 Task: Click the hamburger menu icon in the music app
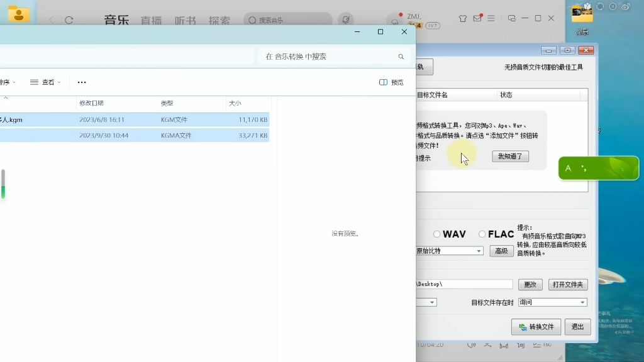tap(491, 19)
